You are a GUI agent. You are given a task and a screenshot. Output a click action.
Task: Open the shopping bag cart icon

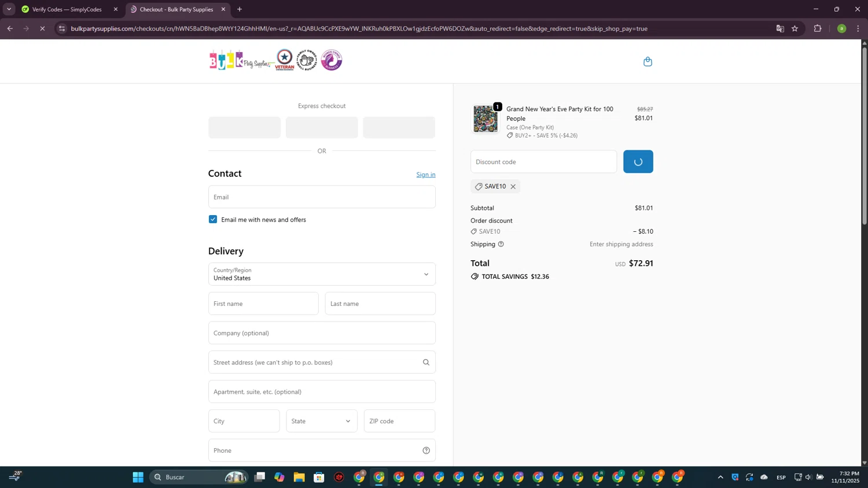648,61
